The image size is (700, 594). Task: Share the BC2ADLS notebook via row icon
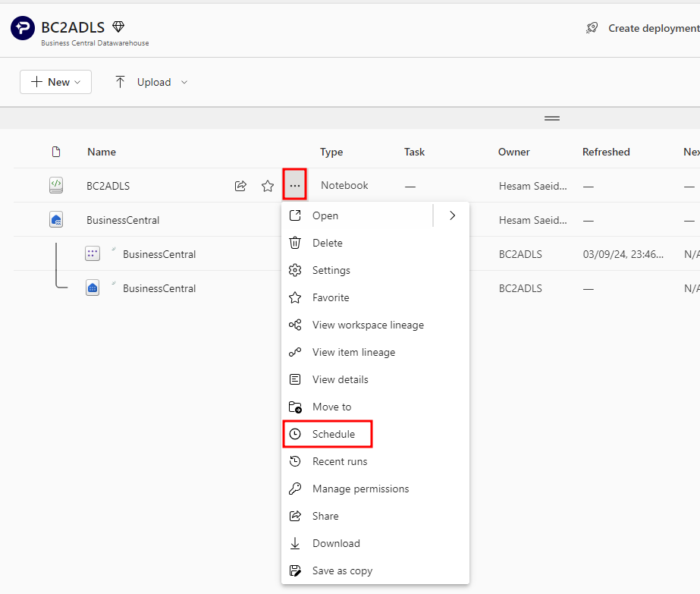[240, 186]
